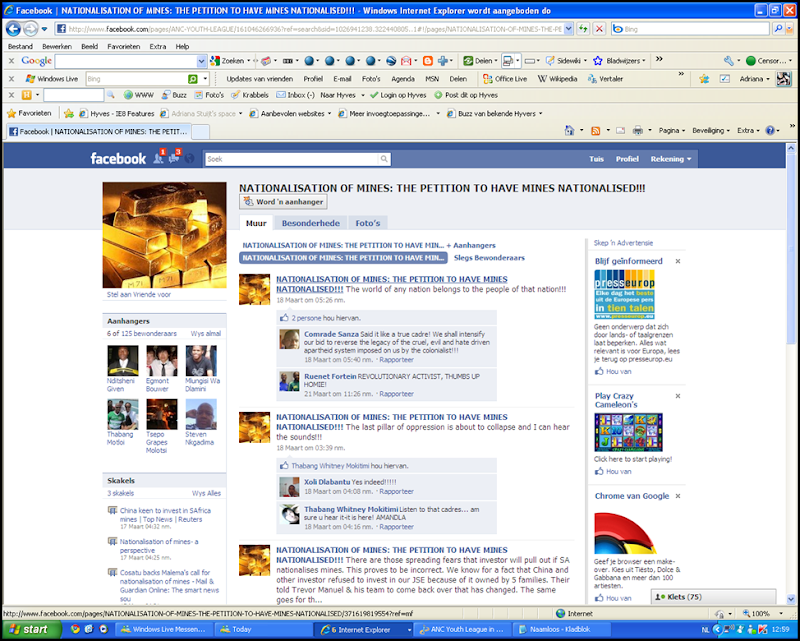This screenshot has width=800, height=641.
Task: Open the Wys almal fans link
Action: (206, 333)
